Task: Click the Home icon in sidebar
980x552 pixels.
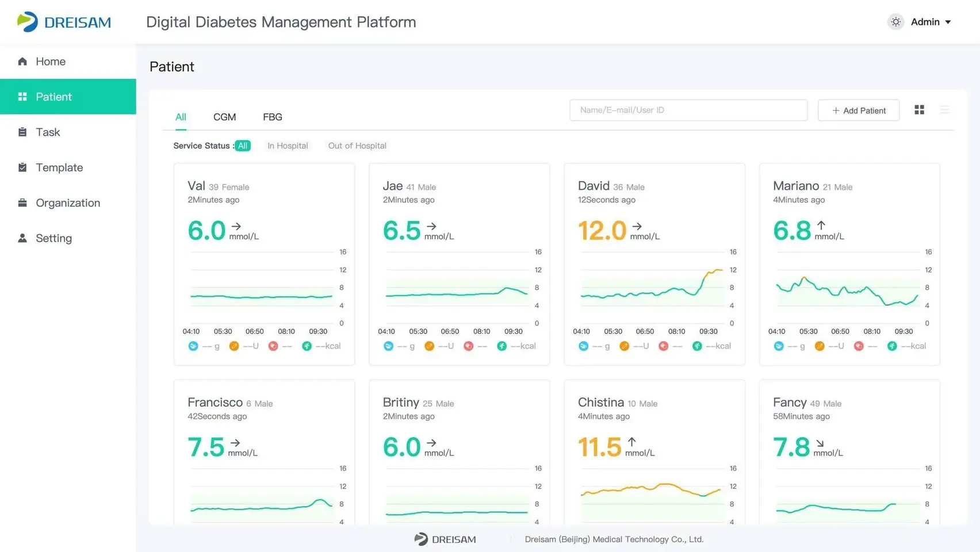Action: pyautogui.click(x=22, y=62)
